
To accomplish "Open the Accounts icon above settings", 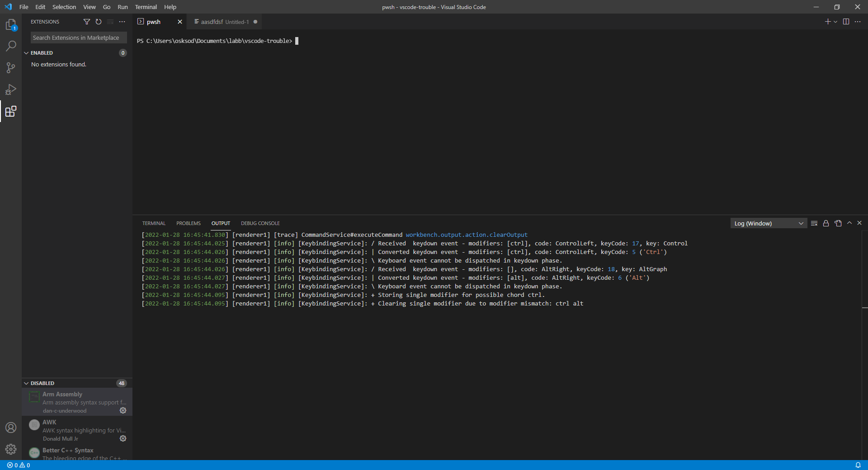I will 11,427.
